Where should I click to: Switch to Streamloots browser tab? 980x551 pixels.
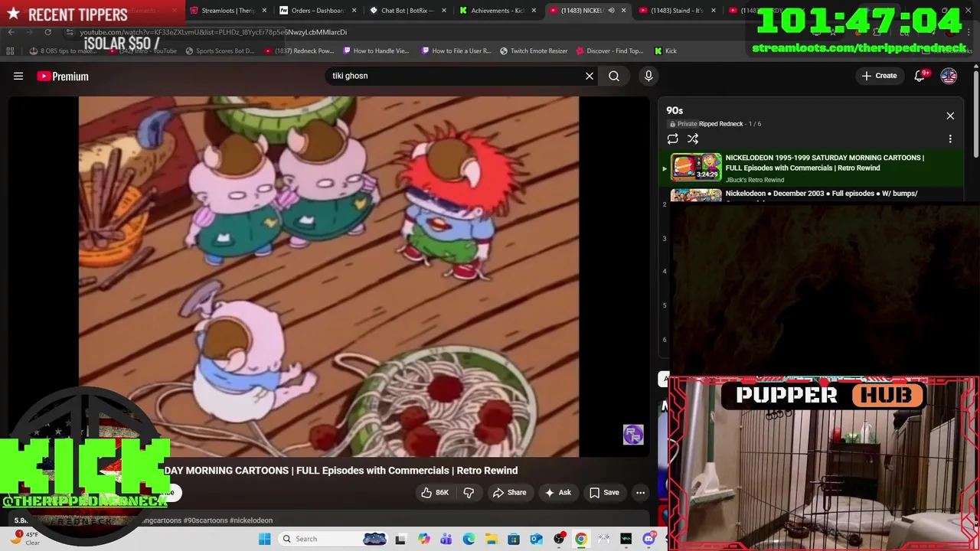click(x=227, y=11)
